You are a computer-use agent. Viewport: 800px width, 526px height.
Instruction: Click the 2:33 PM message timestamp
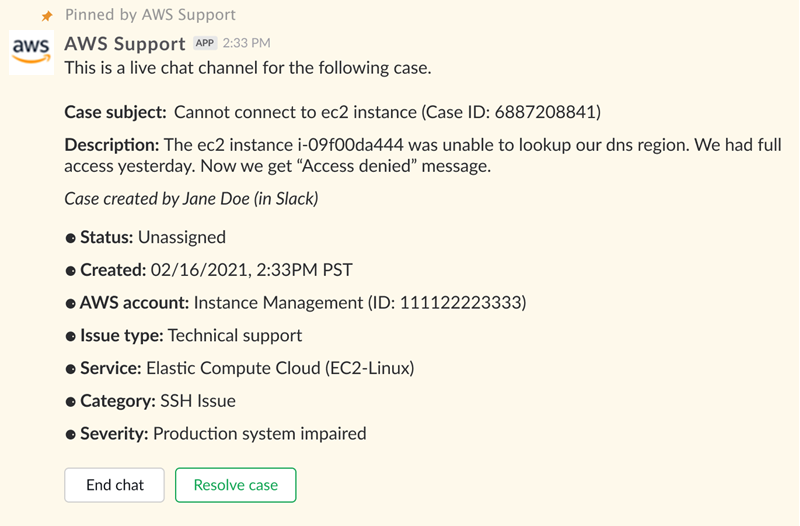246,43
